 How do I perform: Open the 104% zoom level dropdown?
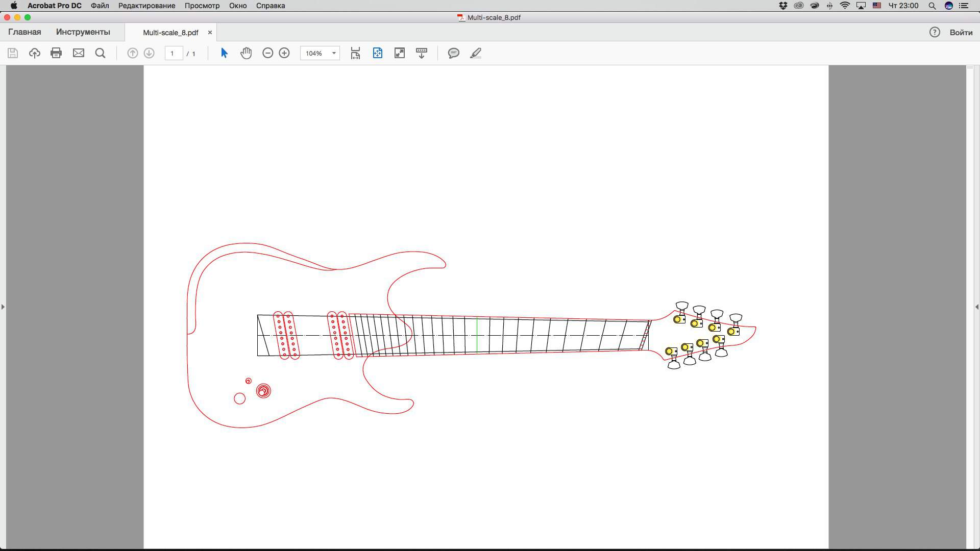pyautogui.click(x=334, y=53)
